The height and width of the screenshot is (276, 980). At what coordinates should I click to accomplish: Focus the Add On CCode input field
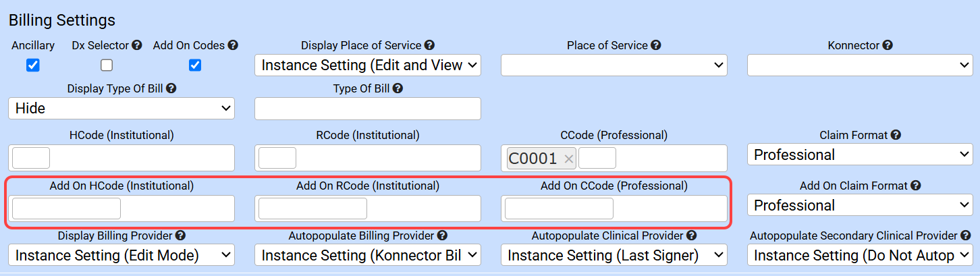559,209
